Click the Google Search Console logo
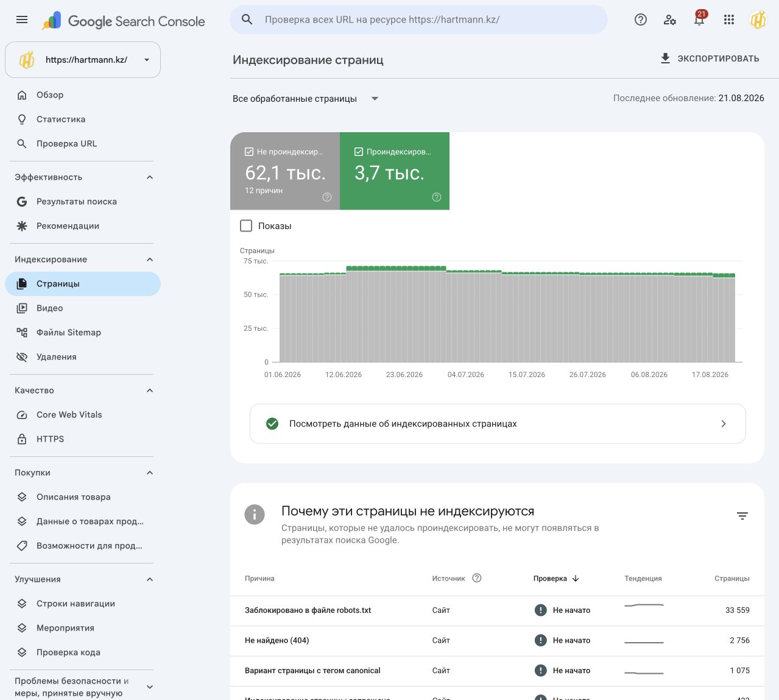The height and width of the screenshot is (700, 779). pos(124,21)
